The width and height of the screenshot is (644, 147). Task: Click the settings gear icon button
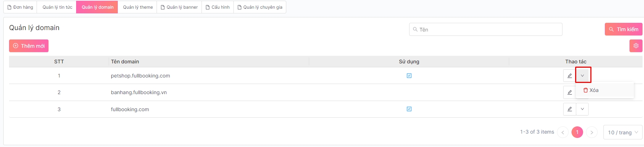(x=636, y=46)
